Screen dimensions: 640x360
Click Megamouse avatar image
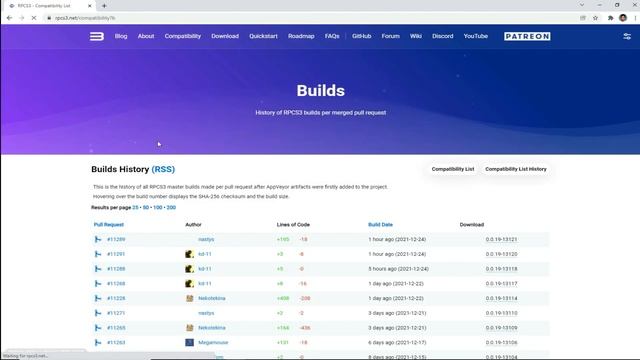pos(189,342)
